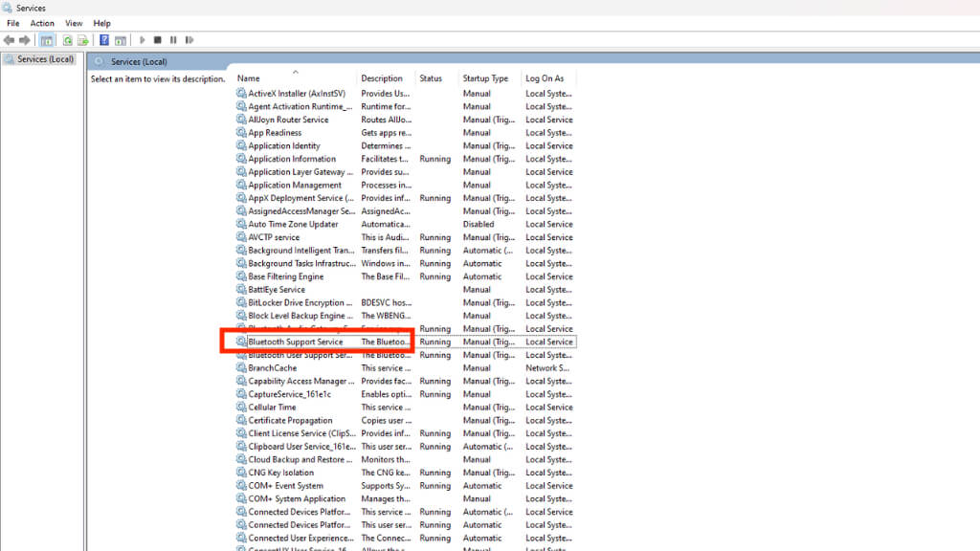Open the File menu

[x=13, y=23]
